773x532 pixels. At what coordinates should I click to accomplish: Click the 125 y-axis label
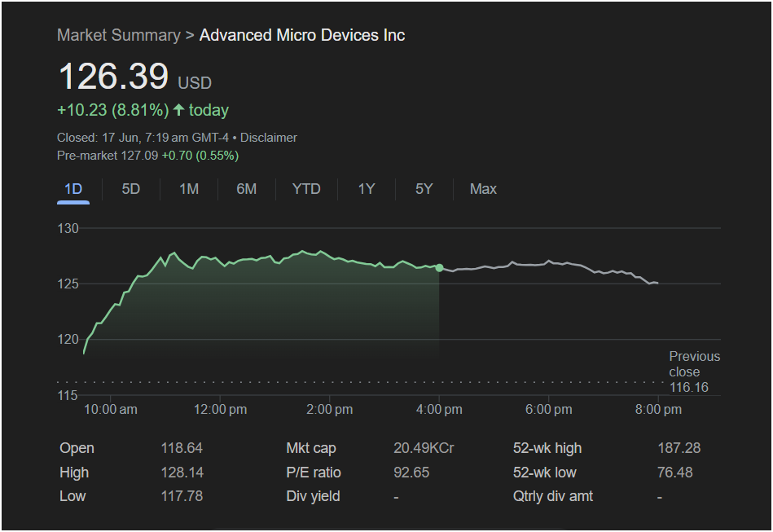68,284
